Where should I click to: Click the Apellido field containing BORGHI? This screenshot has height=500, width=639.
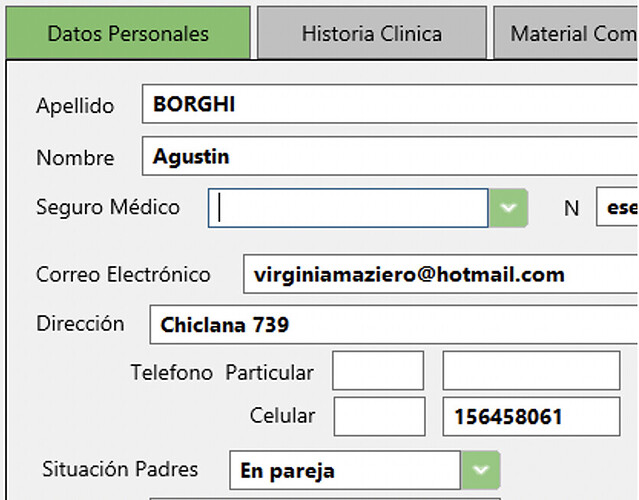point(390,104)
